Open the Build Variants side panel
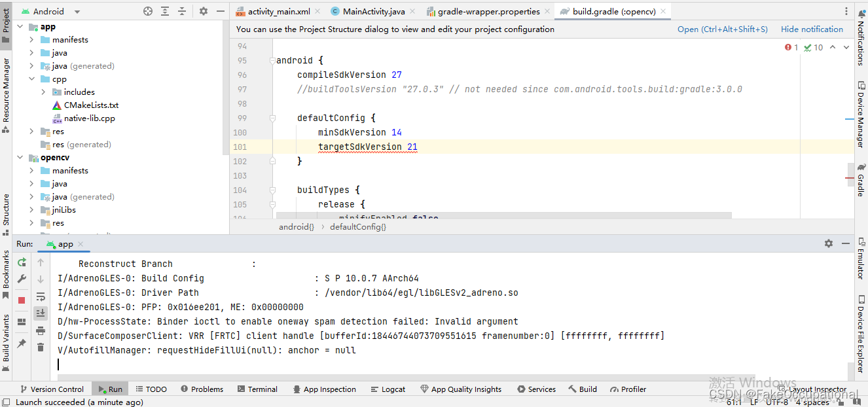Image resolution: width=868 pixels, height=407 pixels. (x=6, y=342)
